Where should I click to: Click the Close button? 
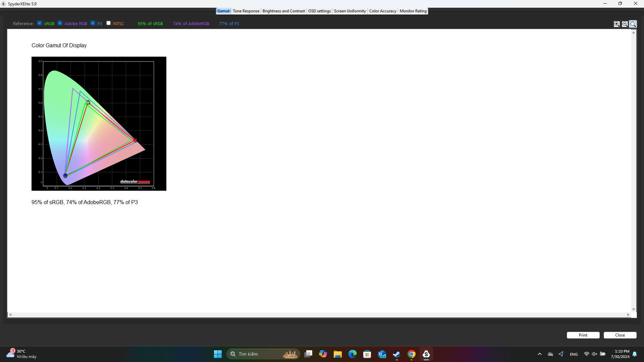[x=620, y=335]
